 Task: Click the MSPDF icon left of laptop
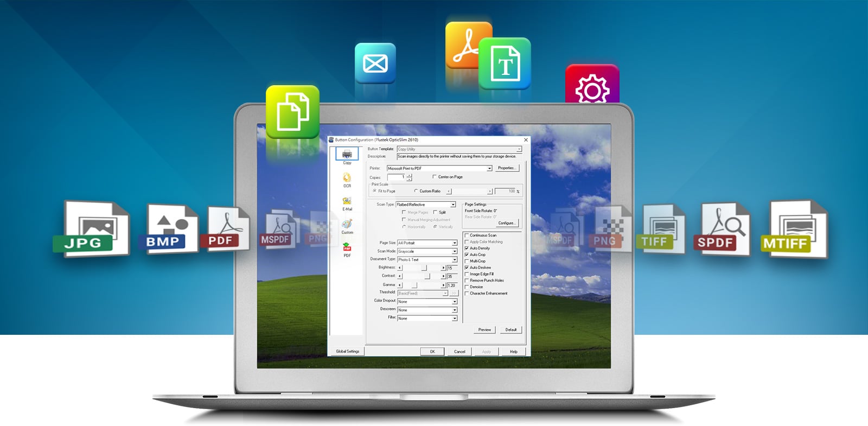coord(278,228)
